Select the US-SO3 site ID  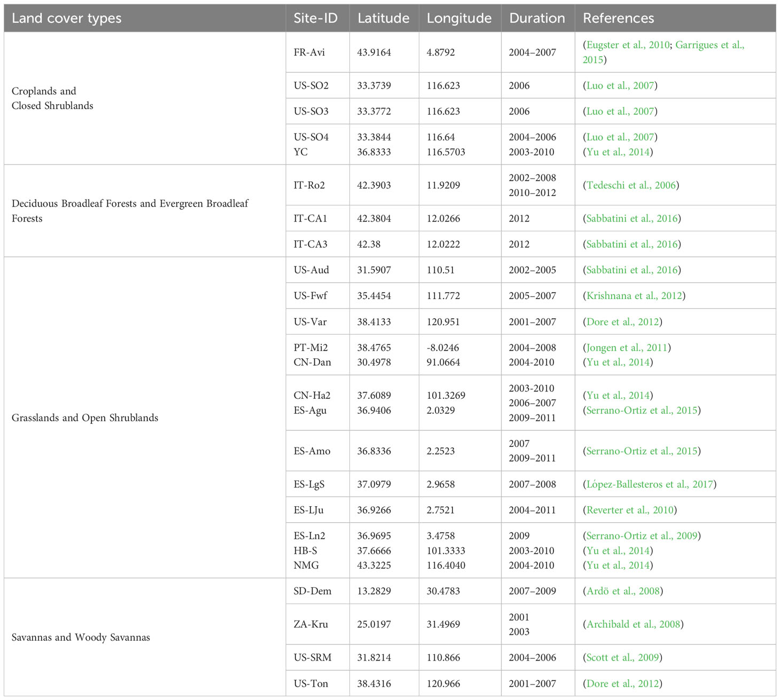(x=311, y=112)
